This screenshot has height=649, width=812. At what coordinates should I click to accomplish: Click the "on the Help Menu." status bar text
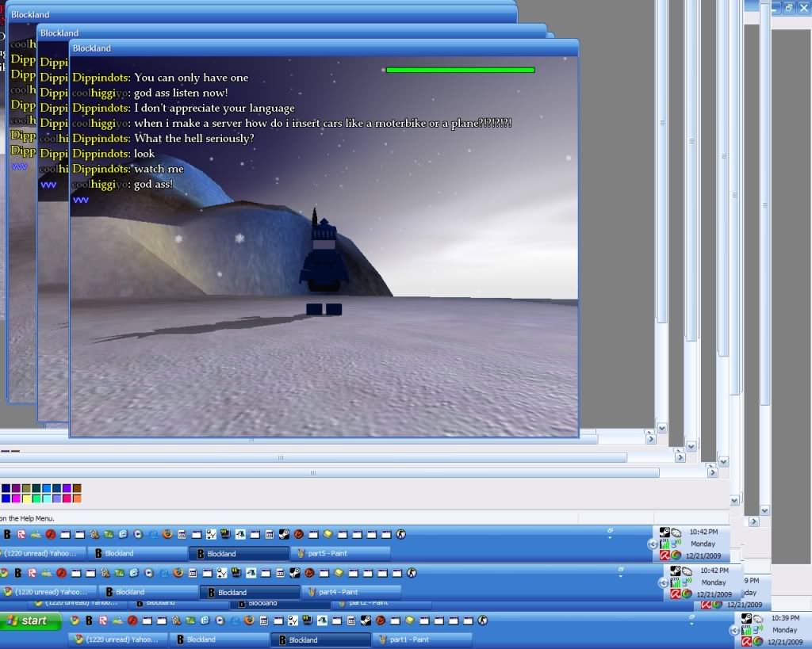click(27, 518)
